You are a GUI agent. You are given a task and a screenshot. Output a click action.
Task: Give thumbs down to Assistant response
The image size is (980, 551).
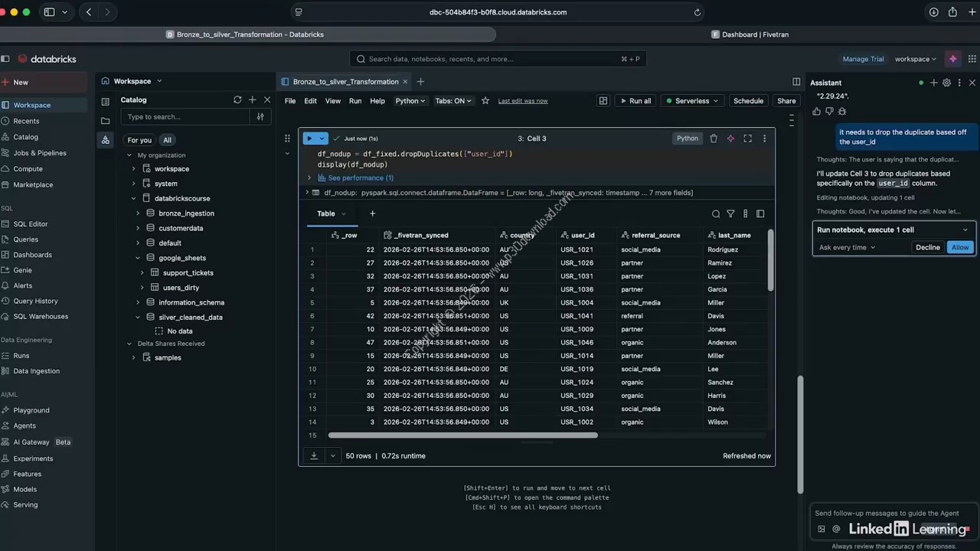829,111
